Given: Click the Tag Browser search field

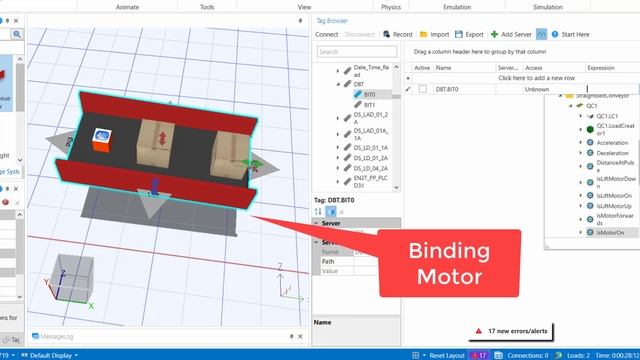Looking at the screenshot, I should pos(357,52).
